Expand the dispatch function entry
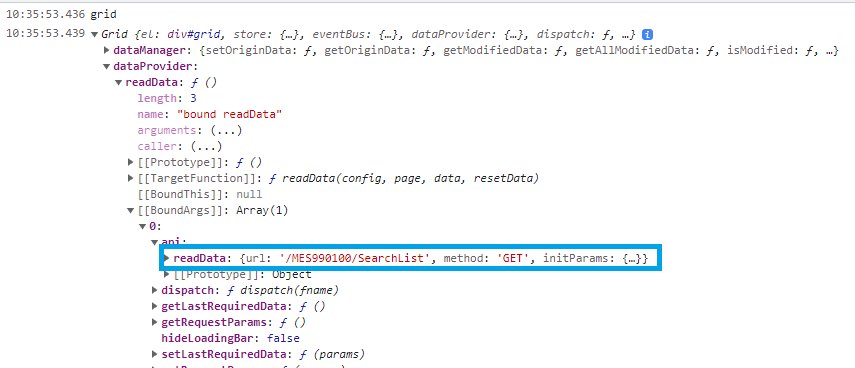Image resolution: width=855 pixels, height=368 pixels. point(155,290)
